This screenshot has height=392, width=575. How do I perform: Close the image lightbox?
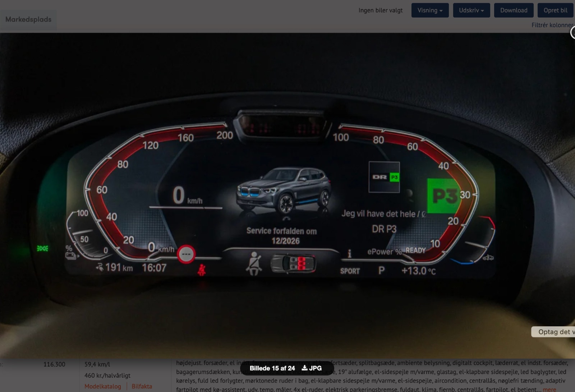tap(573, 33)
